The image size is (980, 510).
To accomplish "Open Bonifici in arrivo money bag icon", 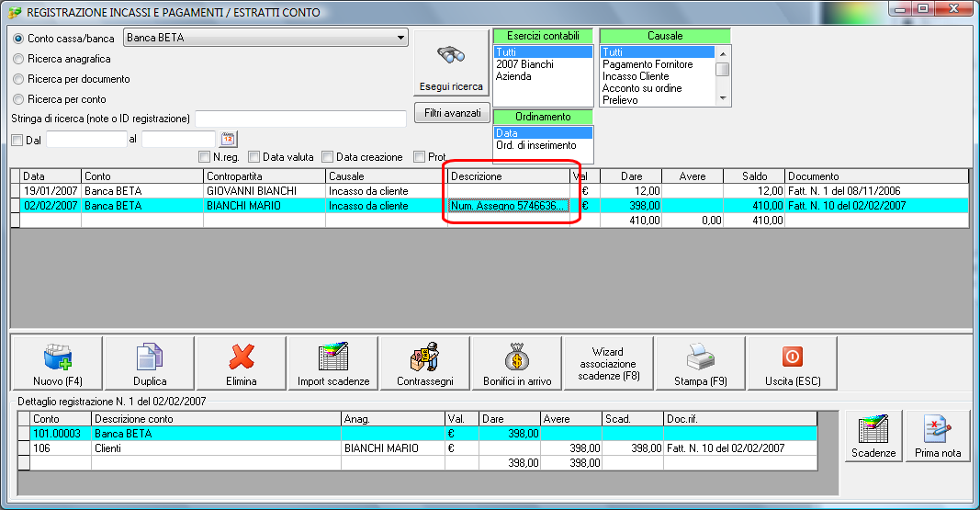I will [x=517, y=357].
